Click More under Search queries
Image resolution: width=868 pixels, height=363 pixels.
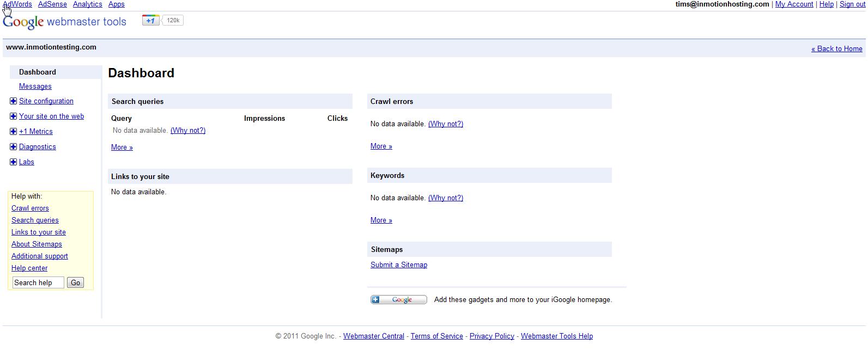pyautogui.click(x=122, y=147)
